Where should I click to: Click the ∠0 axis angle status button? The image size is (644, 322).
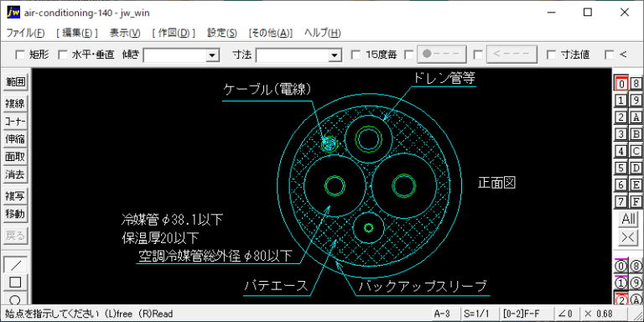(568, 314)
